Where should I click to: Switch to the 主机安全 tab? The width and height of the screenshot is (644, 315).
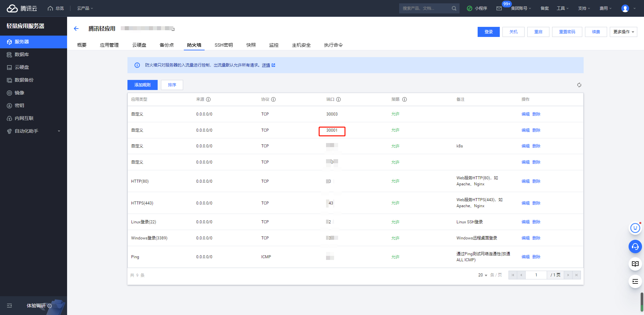coord(301,45)
